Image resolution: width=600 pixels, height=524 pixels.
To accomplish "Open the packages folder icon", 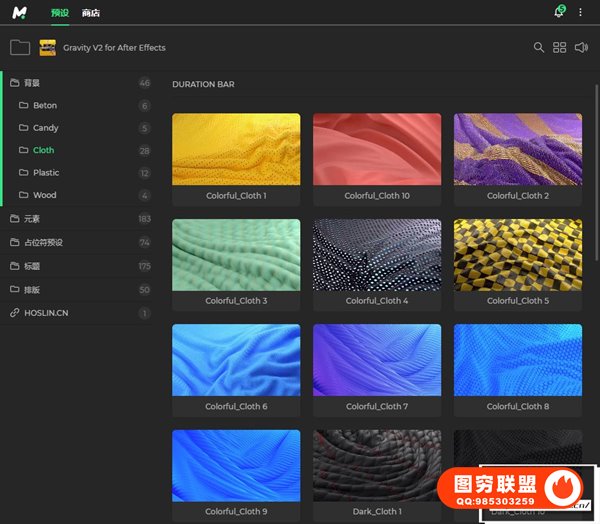I will [20, 47].
